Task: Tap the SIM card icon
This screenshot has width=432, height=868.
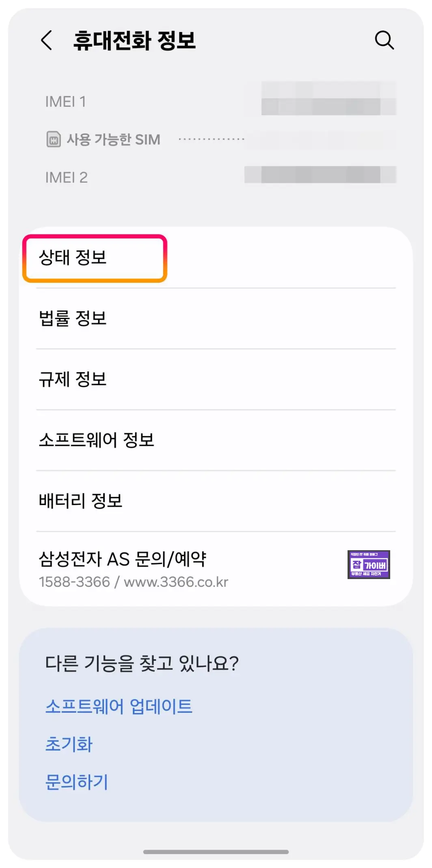Action: pos(54,139)
